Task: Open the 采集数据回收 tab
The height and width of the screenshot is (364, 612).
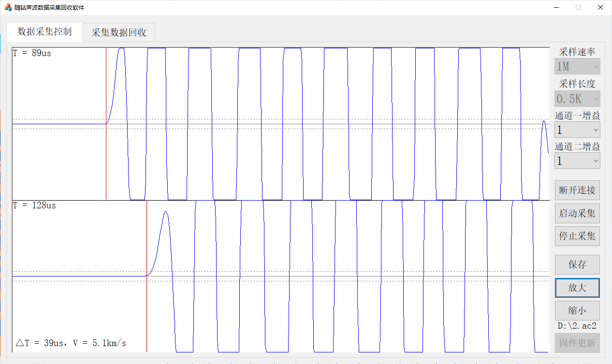Action: click(x=119, y=33)
